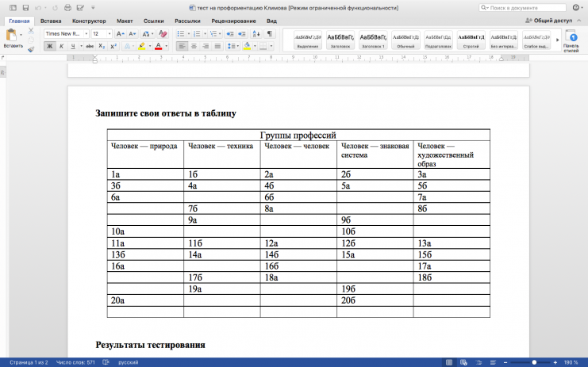Viewport: 588px width, 367px height.
Task: Click the Общий доступ share button
Action: [554, 21]
